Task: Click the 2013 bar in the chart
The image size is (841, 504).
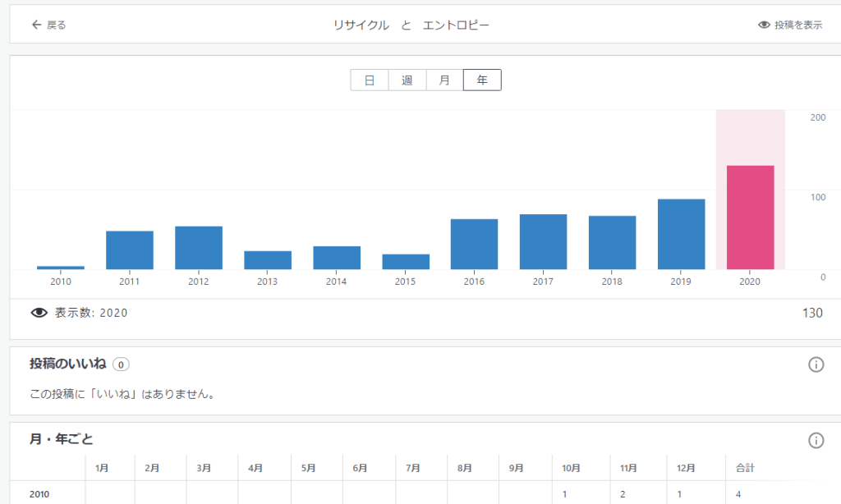Action: [x=268, y=259]
